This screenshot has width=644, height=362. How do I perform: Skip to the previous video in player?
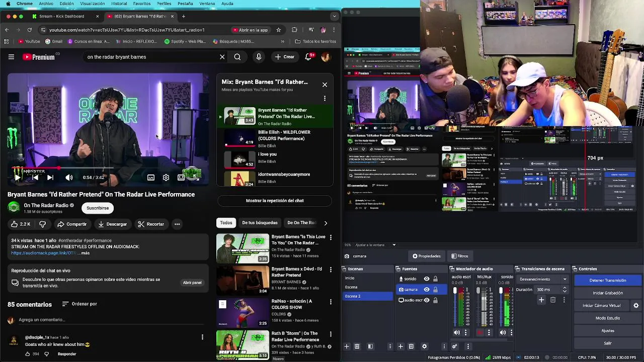[x=35, y=177]
